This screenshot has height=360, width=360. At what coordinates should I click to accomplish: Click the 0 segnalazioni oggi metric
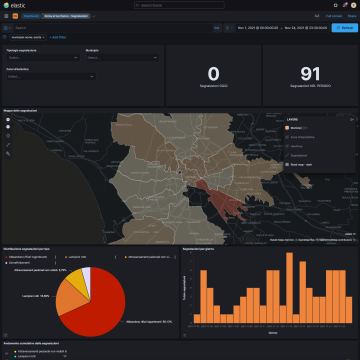213,74
